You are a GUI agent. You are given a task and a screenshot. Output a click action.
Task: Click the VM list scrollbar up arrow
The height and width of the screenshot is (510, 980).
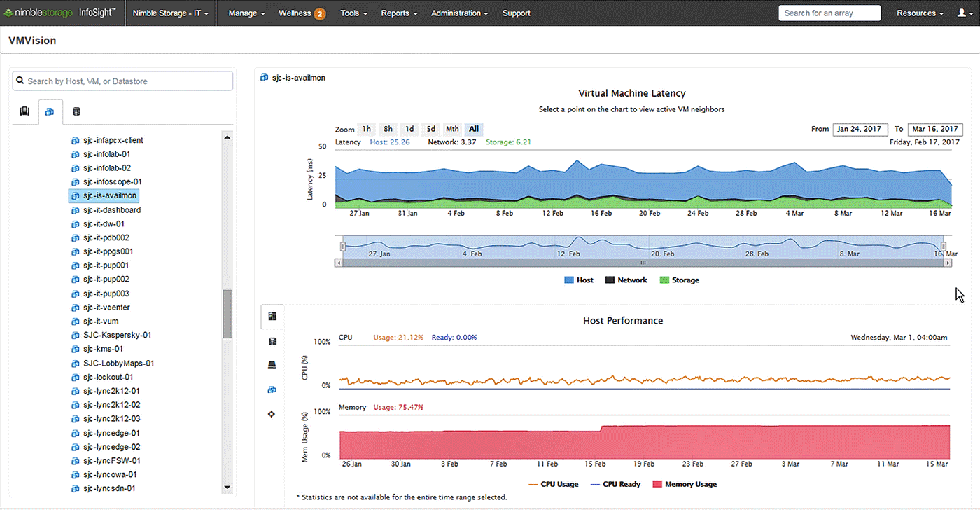tap(227, 137)
